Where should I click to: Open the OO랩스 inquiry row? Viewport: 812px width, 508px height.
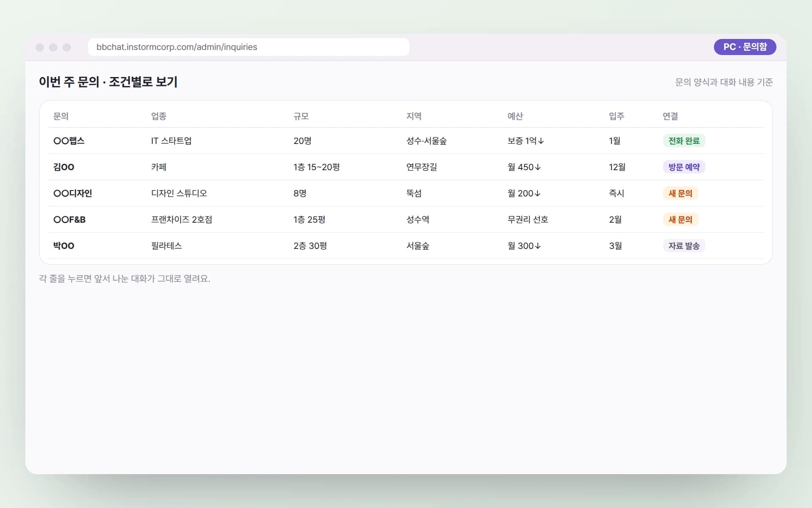[x=406, y=141]
